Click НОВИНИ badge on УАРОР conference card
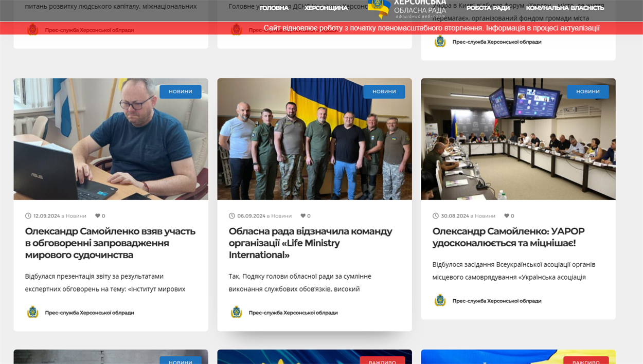 (x=588, y=92)
